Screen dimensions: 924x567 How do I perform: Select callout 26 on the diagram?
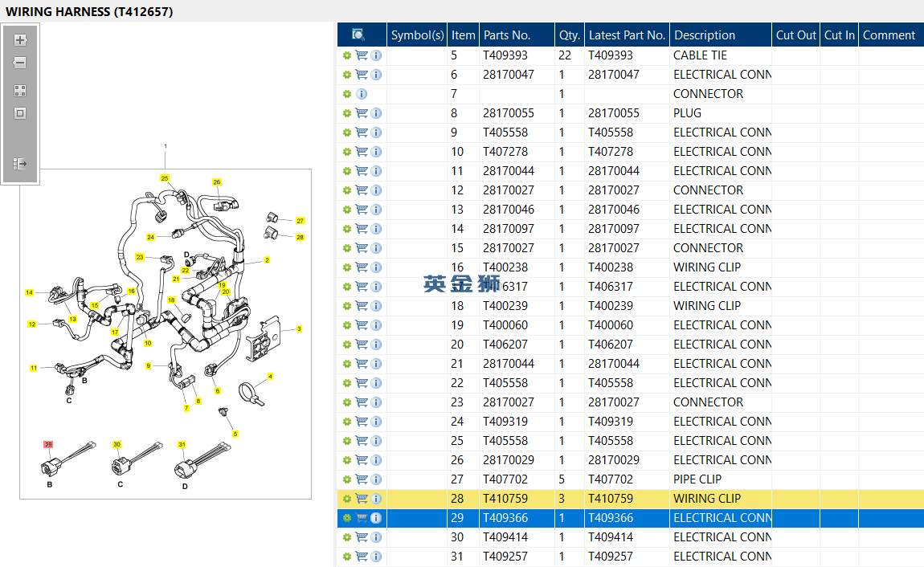tap(217, 182)
